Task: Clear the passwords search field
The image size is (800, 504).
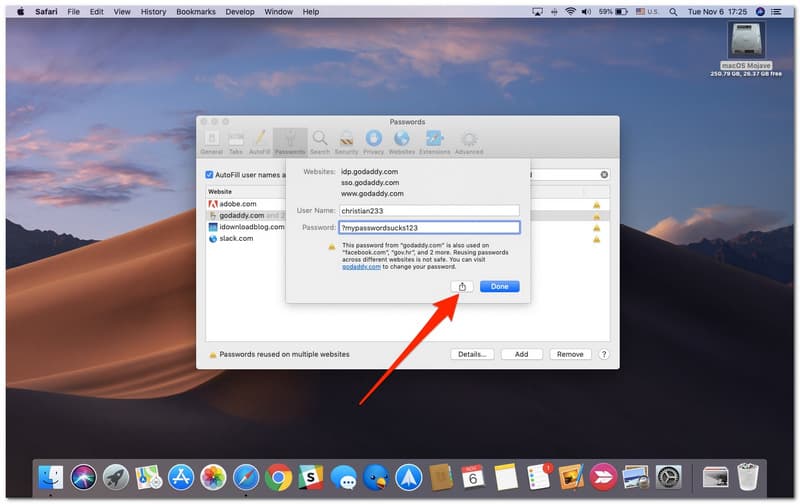Action: pos(604,174)
